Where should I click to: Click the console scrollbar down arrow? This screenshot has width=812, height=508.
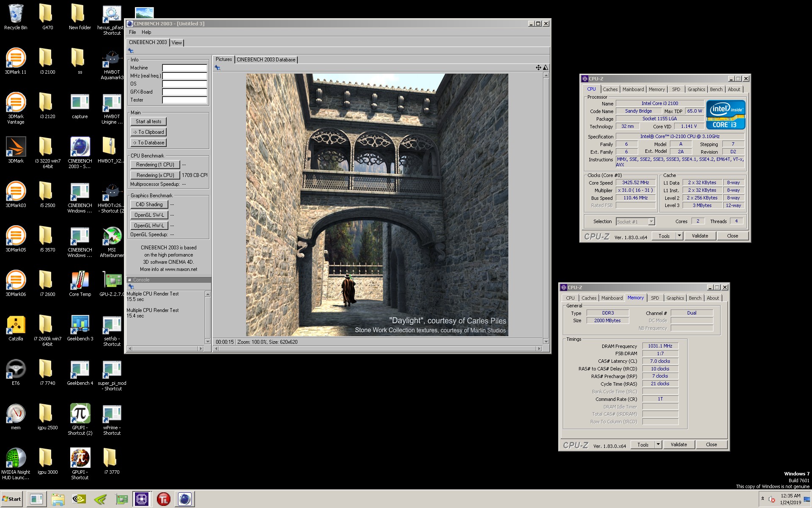point(208,341)
